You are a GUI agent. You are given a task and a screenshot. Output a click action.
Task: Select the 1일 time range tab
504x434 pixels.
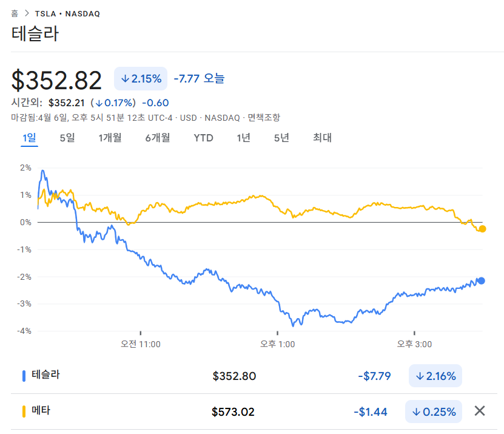tap(30, 138)
